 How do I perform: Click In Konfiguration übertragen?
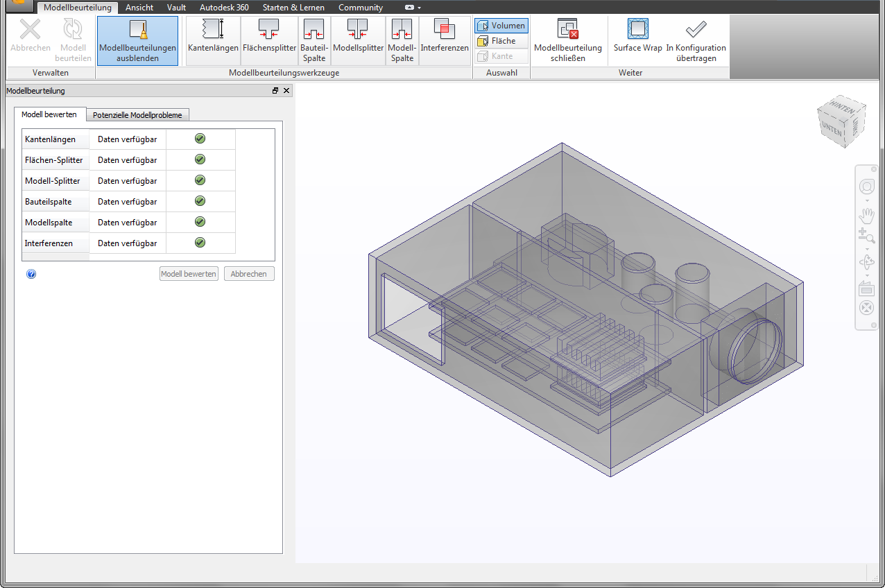(x=696, y=41)
